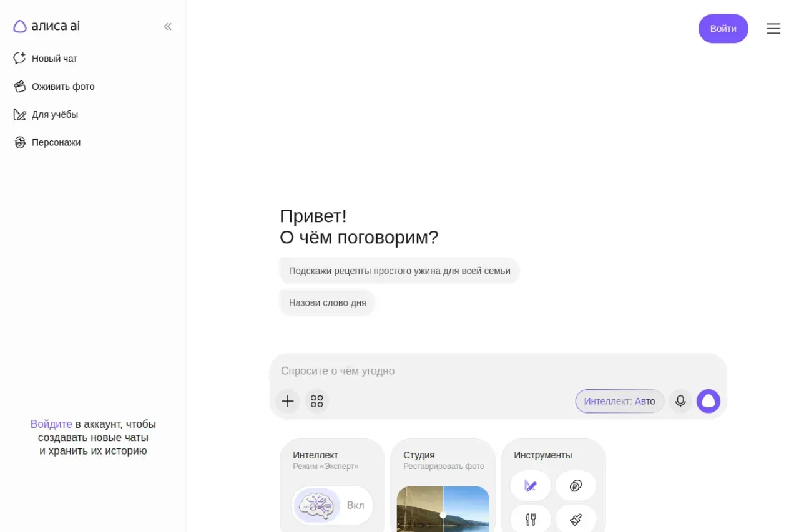Click the paintbrush icon in Инструменты
Image resolution: width=799 pixels, height=532 pixels.
click(576, 519)
